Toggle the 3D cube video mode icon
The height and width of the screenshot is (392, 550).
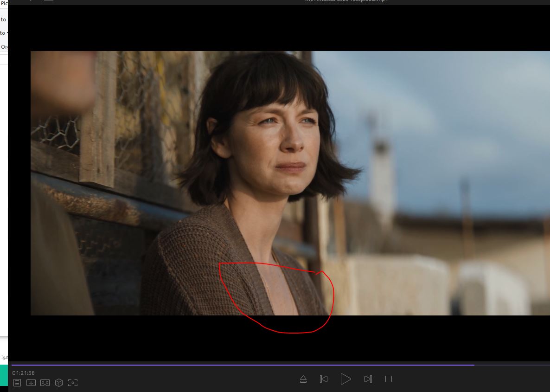pyautogui.click(x=59, y=383)
